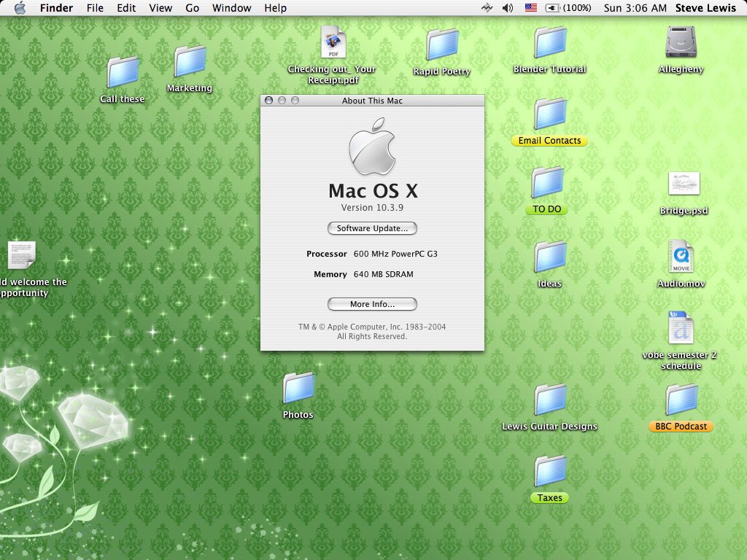Click the About This Mac title bar
Viewport: 747px width, 560px height.
click(x=372, y=101)
